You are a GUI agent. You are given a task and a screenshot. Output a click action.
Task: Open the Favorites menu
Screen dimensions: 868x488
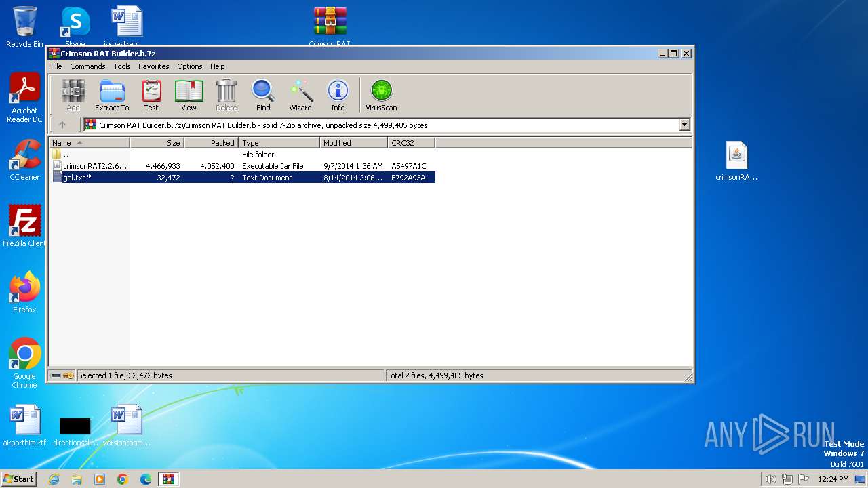tap(154, 66)
